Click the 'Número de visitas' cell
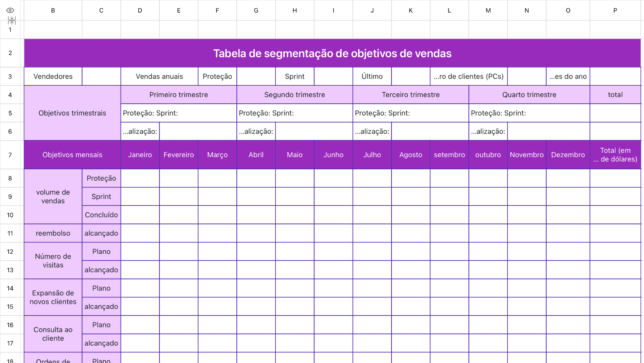This screenshot has width=644, height=363. point(53,260)
